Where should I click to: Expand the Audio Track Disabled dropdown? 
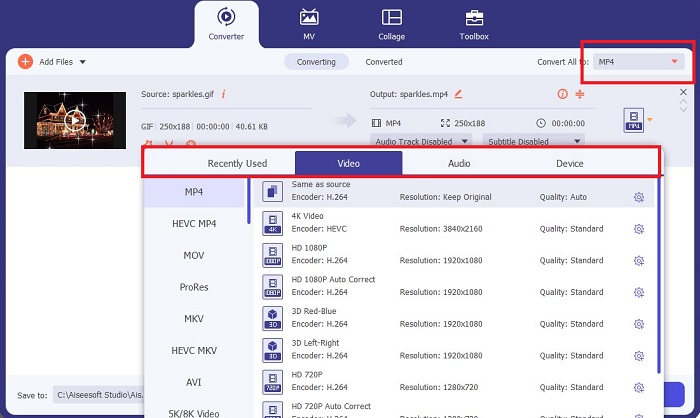pos(422,142)
